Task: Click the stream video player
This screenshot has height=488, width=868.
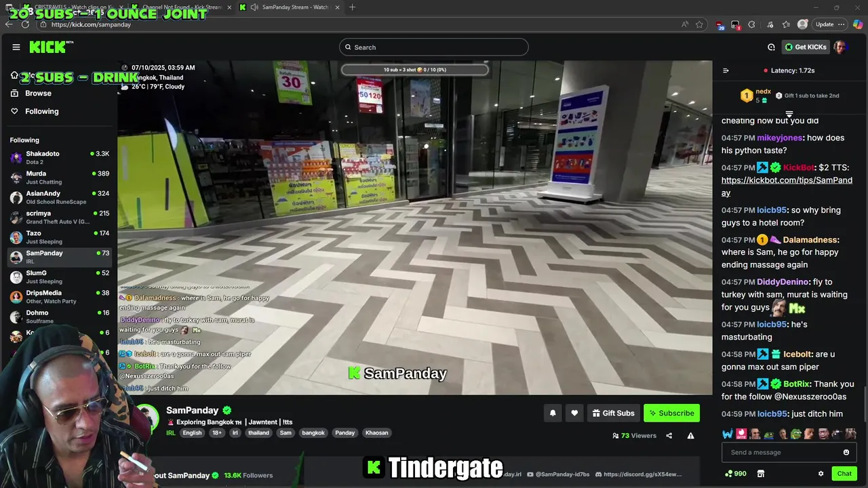Action: (414, 227)
